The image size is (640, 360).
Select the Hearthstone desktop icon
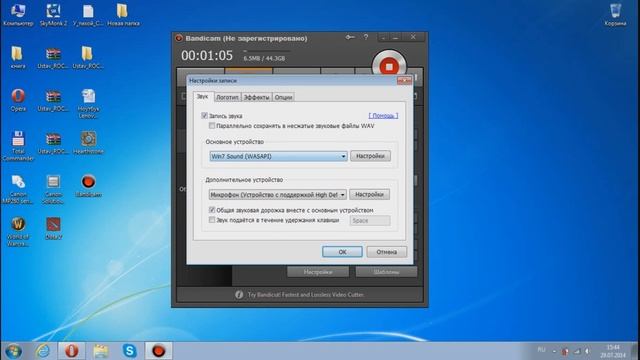[89, 142]
